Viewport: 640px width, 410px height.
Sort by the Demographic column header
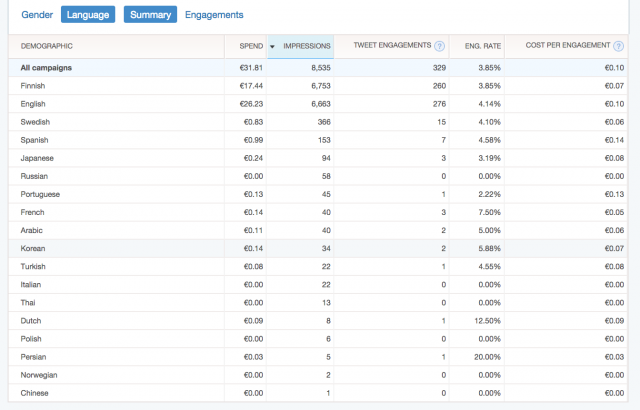pyautogui.click(x=46, y=46)
